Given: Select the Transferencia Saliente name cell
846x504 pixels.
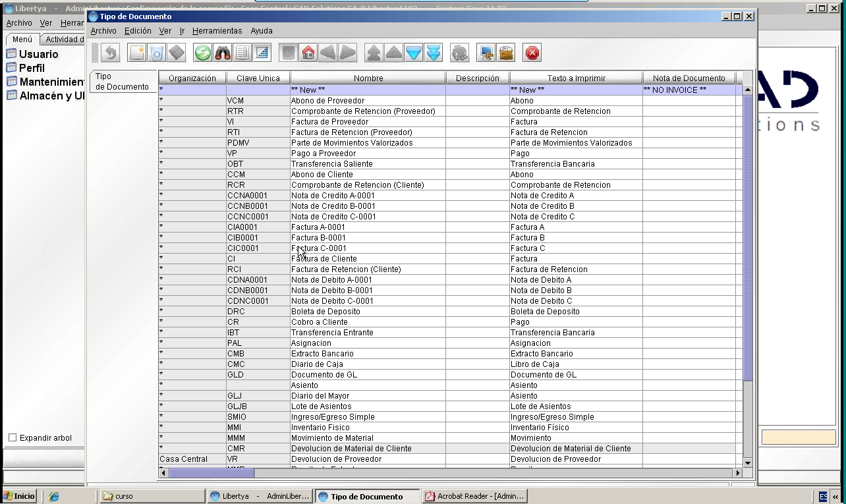Looking at the screenshot, I should tap(368, 164).
